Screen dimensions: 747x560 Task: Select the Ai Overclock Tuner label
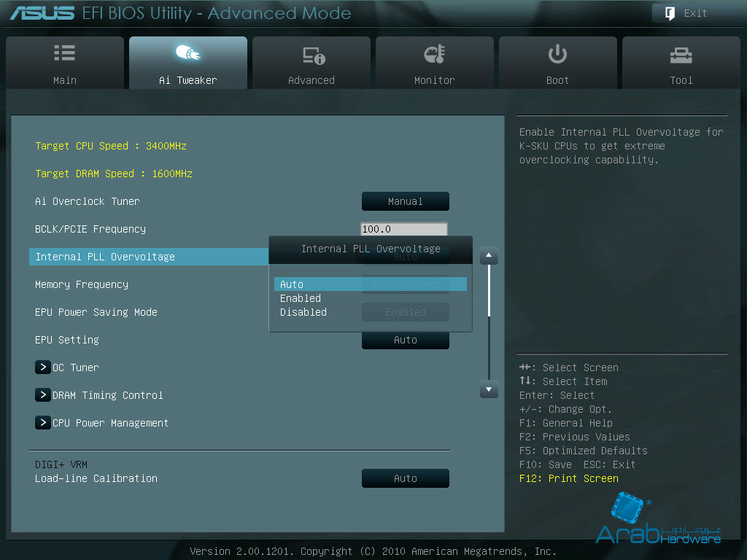point(88,201)
